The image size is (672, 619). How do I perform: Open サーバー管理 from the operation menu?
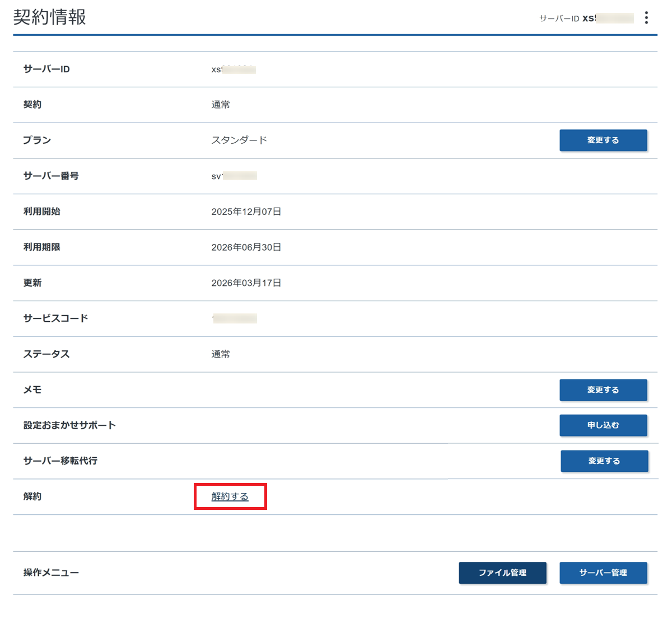[x=603, y=573]
